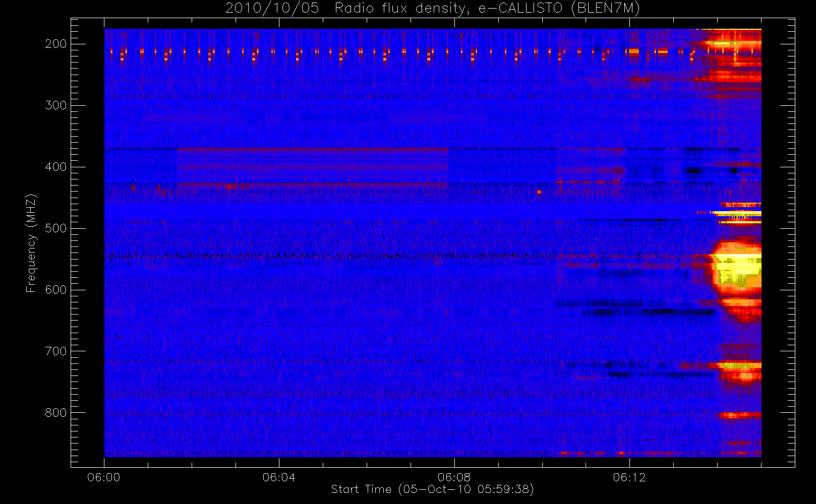Click the plot title "Radio flux density, e-CALLISTO (BLEN7M)"
Screen dimensions: 816x504
[487, 9]
